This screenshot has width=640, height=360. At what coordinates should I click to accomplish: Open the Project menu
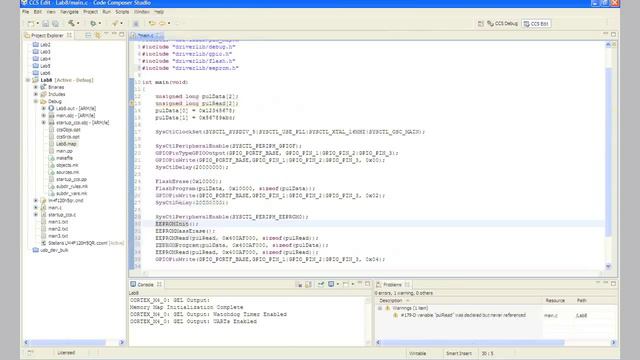pyautogui.click(x=90, y=12)
